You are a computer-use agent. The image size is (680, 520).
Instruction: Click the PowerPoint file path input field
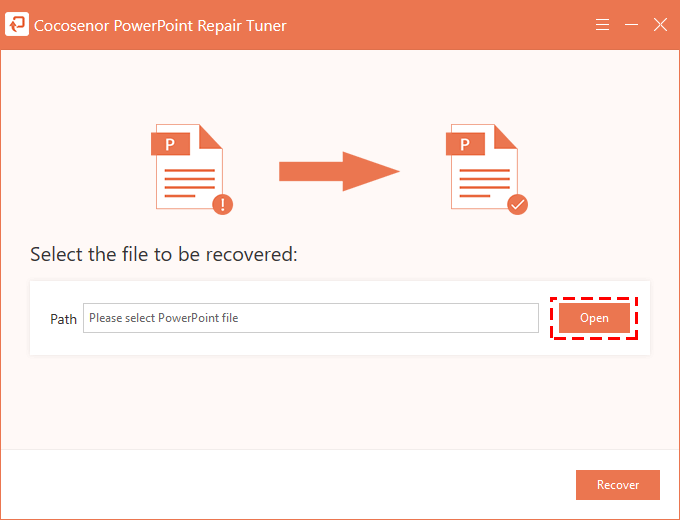[x=311, y=318]
